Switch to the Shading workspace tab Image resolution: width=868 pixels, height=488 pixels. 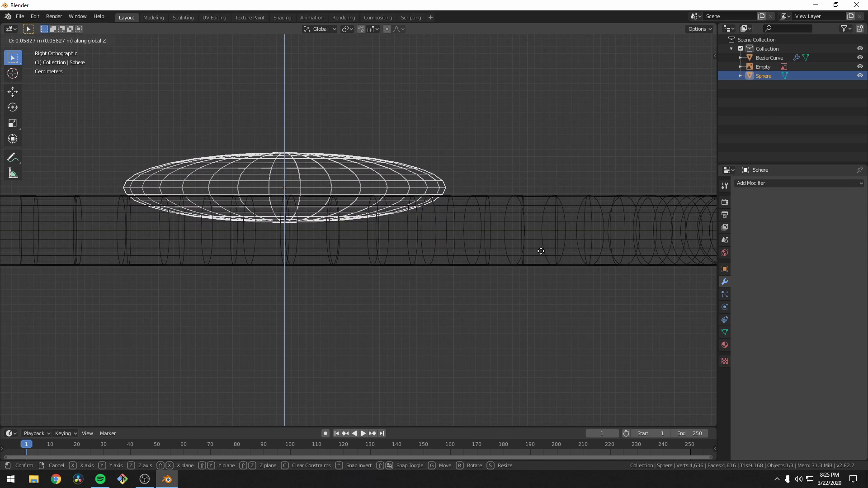click(282, 17)
